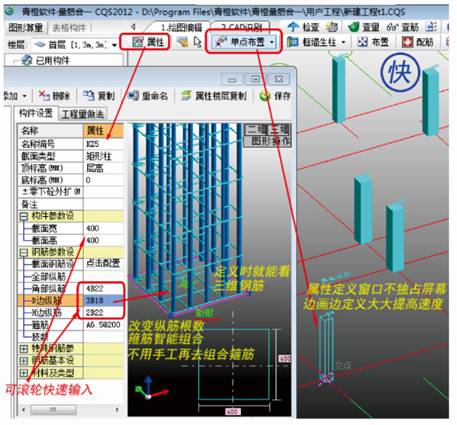457x425 pixels.
Task: Switch to the 工程量做法 tab
Action: (x=83, y=114)
